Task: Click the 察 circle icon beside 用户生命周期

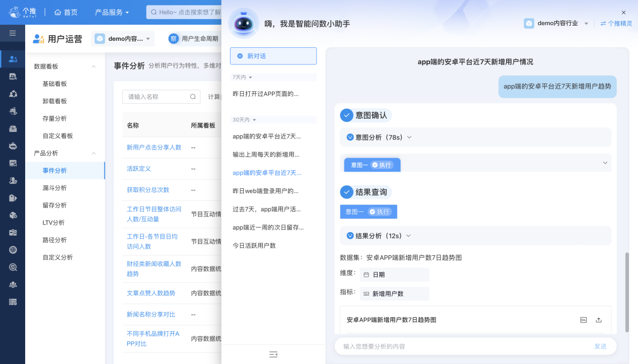Action: pyautogui.click(x=174, y=38)
